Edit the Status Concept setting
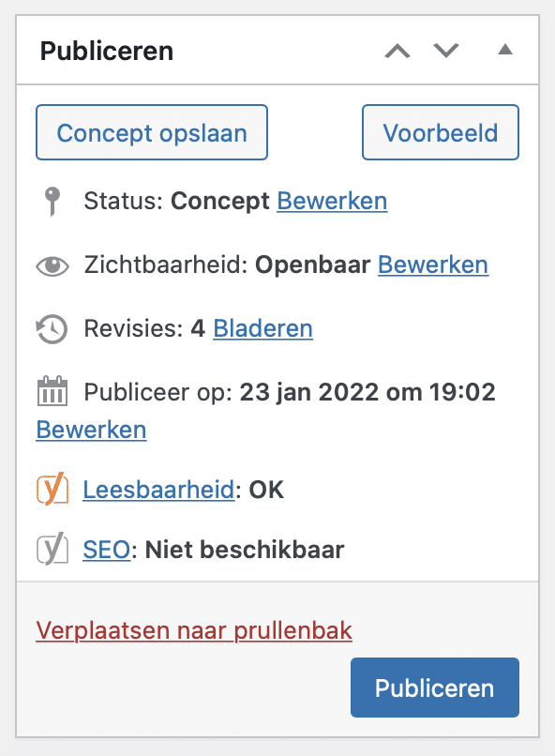Viewport: 555px width, 756px height. click(x=332, y=201)
